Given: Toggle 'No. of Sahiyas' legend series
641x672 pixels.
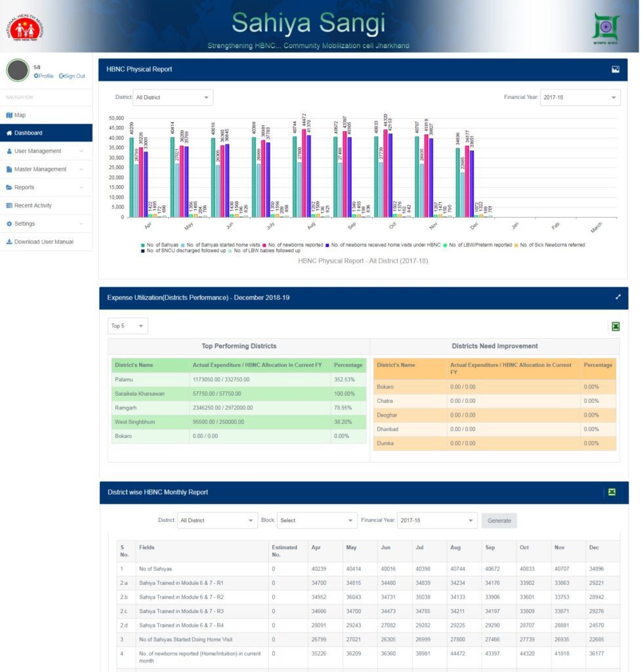Looking at the screenshot, I should [x=161, y=245].
